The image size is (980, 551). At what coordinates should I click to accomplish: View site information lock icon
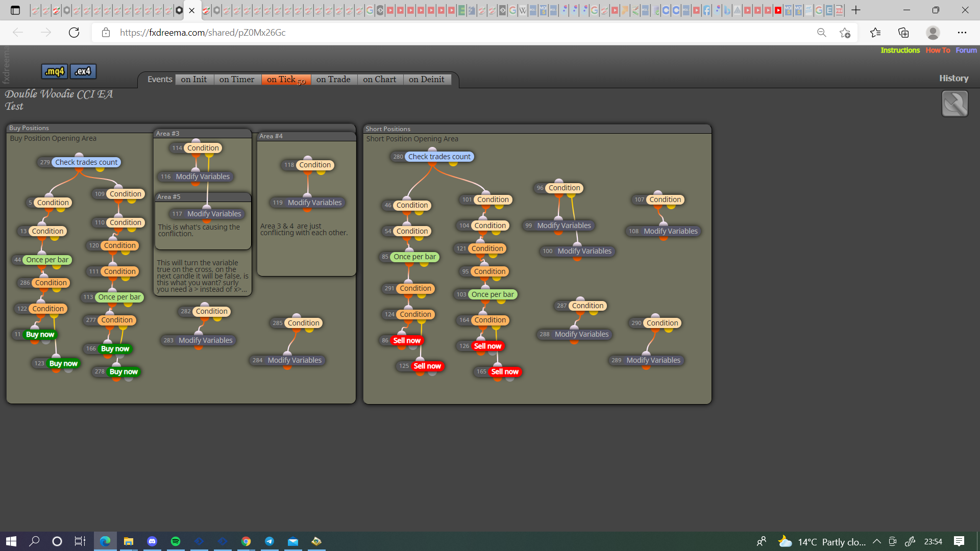(x=106, y=33)
